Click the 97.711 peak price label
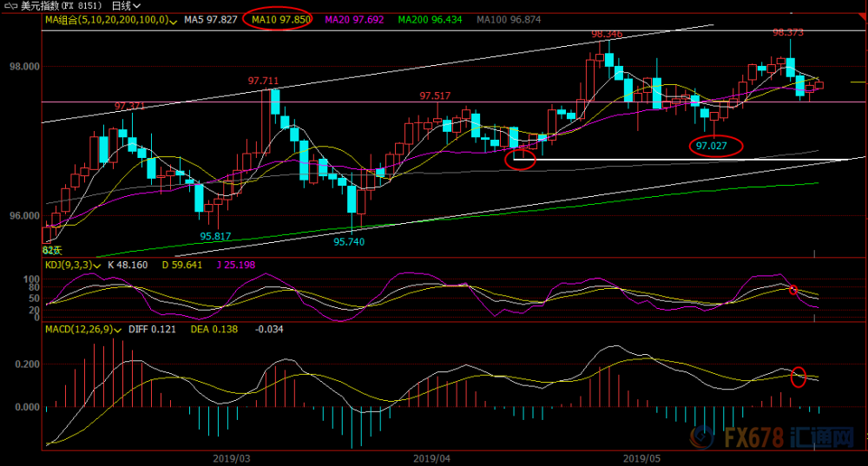868x466 pixels. click(264, 82)
